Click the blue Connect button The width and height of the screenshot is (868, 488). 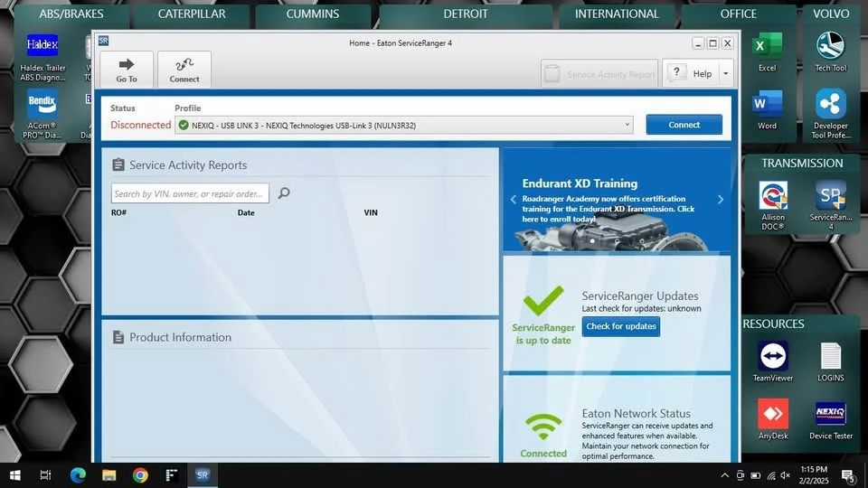pos(684,125)
